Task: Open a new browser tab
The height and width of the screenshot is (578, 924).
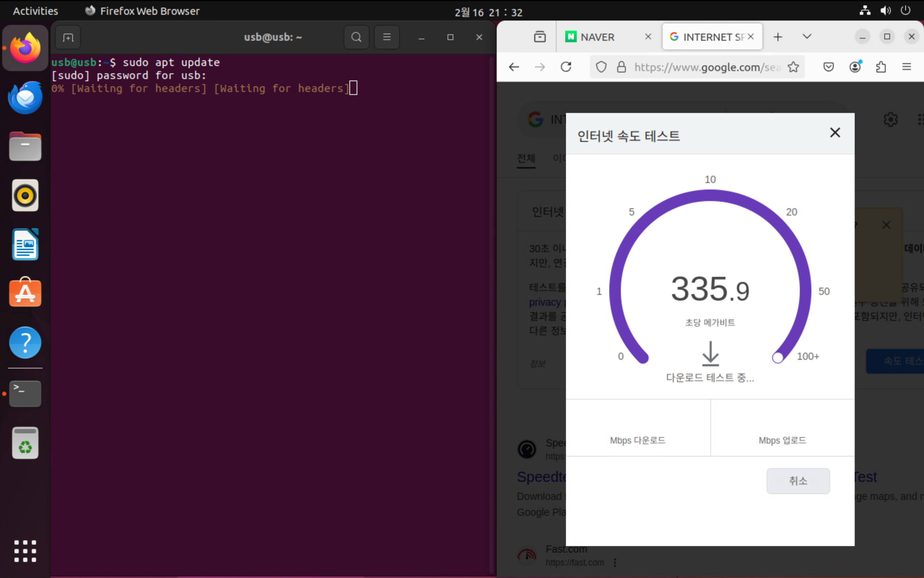Action: pyautogui.click(x=778, y=37)
